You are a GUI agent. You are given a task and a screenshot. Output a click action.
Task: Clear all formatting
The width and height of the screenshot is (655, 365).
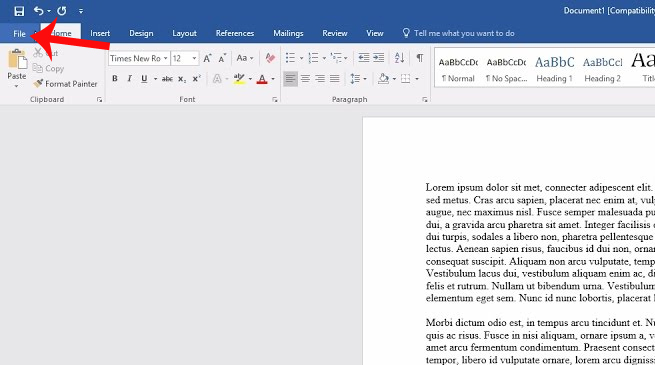coord(270,58)
